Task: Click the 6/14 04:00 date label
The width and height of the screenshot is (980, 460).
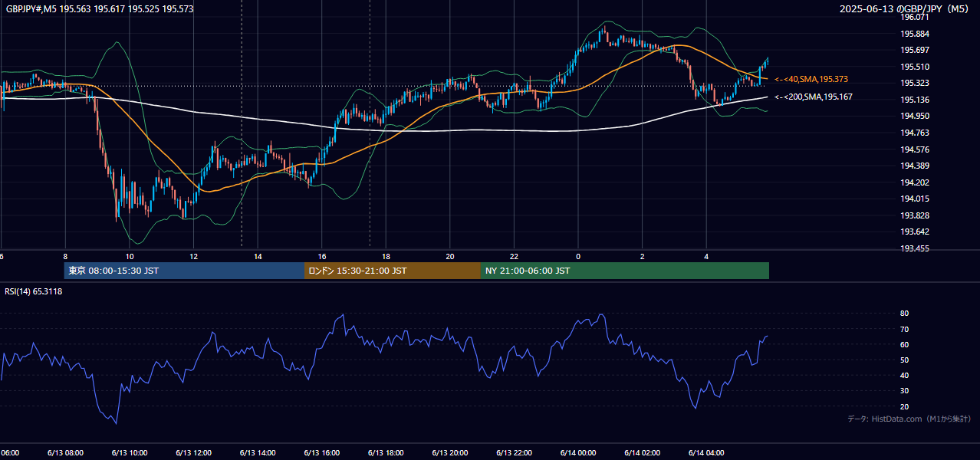Action: pyautogui.click(x=706, y=452)
